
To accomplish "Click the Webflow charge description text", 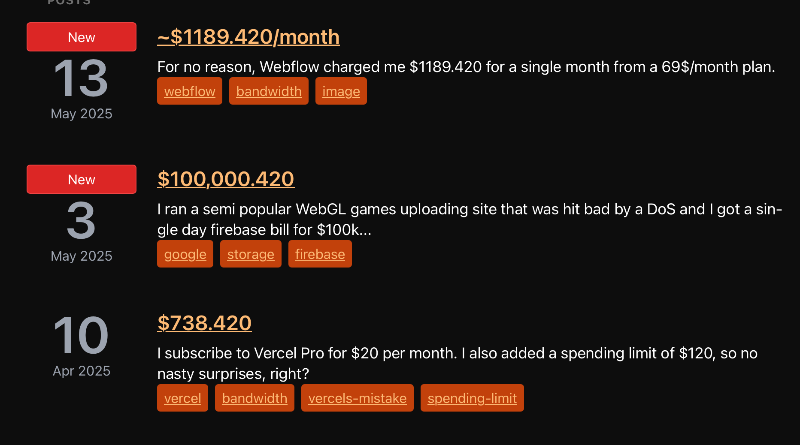I will 466,67.
